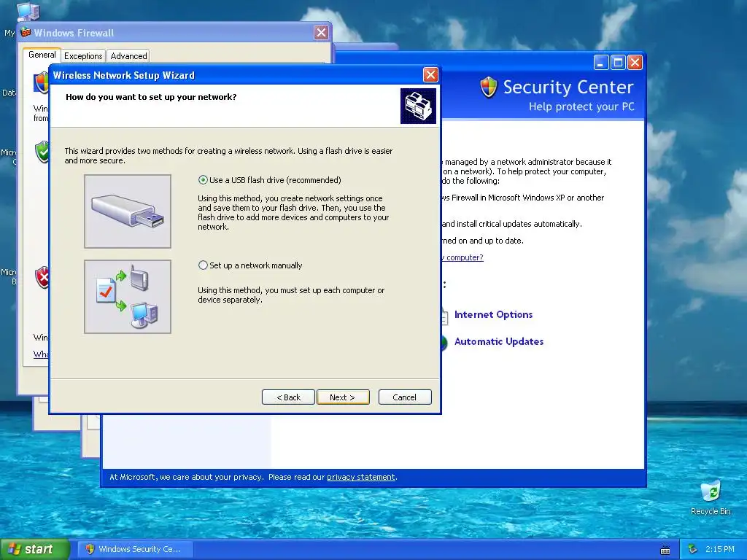Image resolution: width=747 pixels, height=560 pixels.
Task: Click the privacy statement link
Action: point(360,477)
